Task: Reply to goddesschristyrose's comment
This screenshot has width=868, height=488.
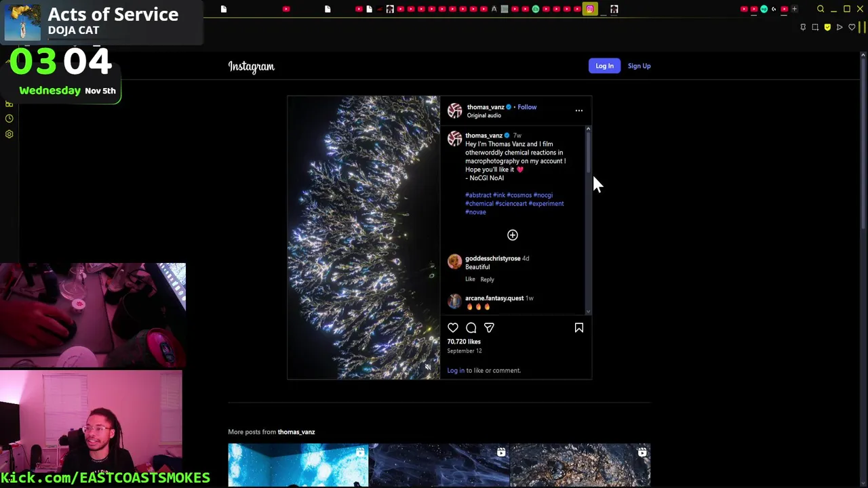Action: [x=488, y=279]
